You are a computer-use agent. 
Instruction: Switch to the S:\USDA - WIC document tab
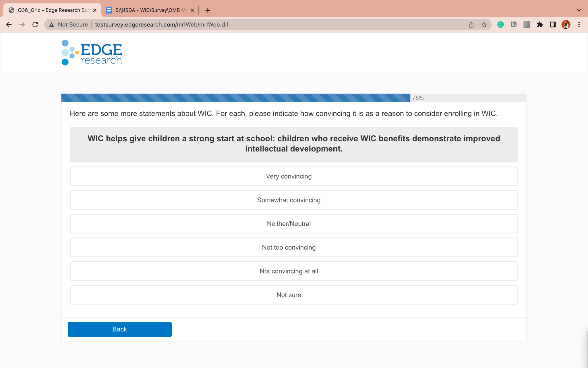click(148, 10)
